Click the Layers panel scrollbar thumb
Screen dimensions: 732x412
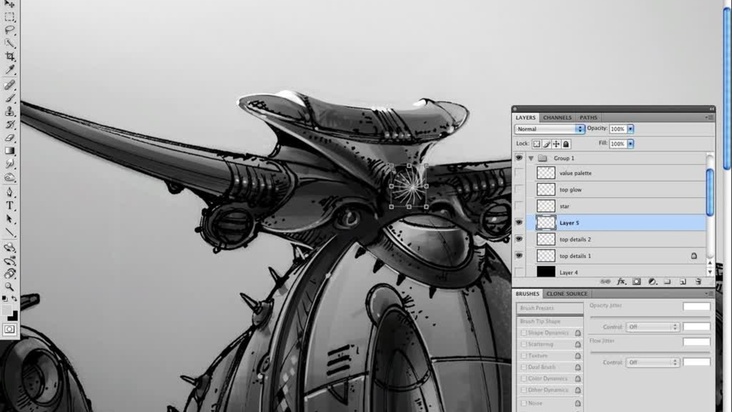pyautogui.click(x=710, y=193)
